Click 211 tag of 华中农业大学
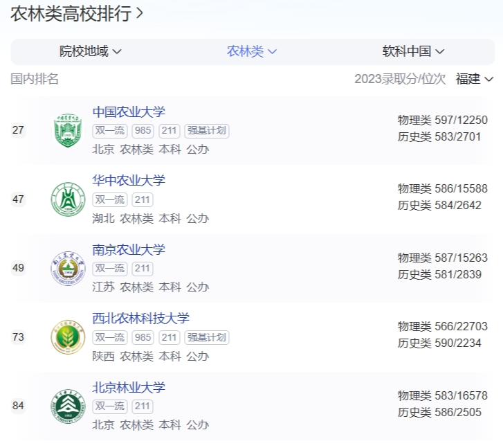The image size is (503, 448). tap(143, 199)
